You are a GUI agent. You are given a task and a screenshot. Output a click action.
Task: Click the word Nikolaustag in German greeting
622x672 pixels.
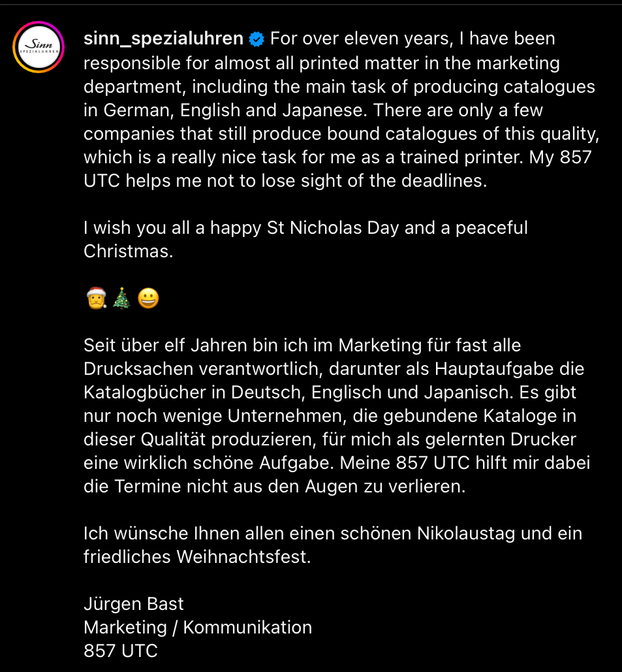tap(466, 534)
